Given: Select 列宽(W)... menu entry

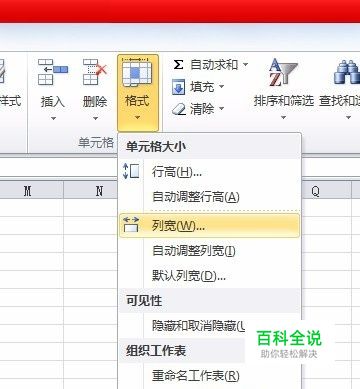Looking at the screenshot, I should (210, 226).
